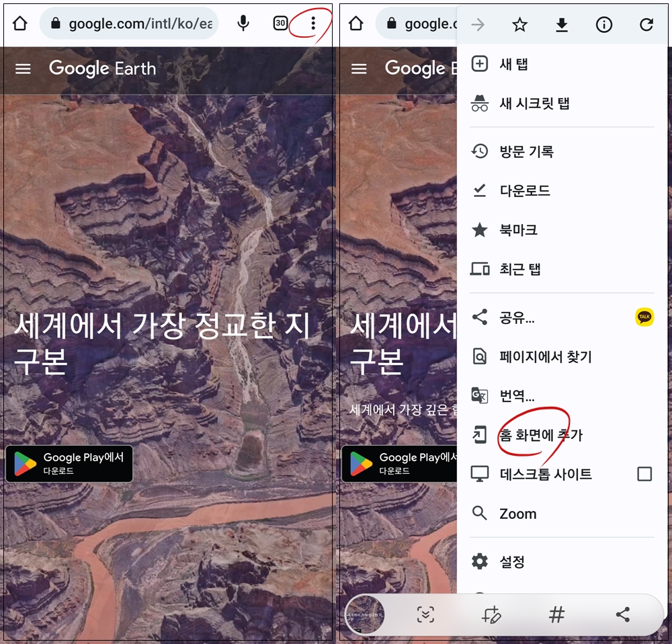The height and width of the screenshot is (644, 672).
Task: Open 설정 settings entry
Action: point(562,561)
